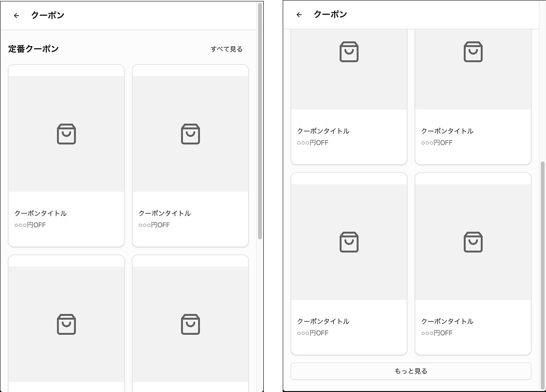Select クーポンタイトル in right screen's top-left card
Screen dimensions: 546x392
(x=323, y=131)
